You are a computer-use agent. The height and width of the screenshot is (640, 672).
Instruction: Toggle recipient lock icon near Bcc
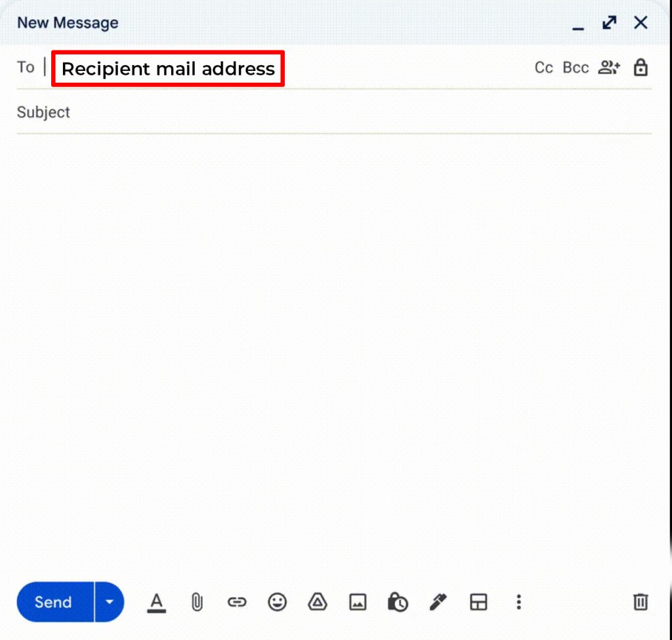[x=640, y=67]
